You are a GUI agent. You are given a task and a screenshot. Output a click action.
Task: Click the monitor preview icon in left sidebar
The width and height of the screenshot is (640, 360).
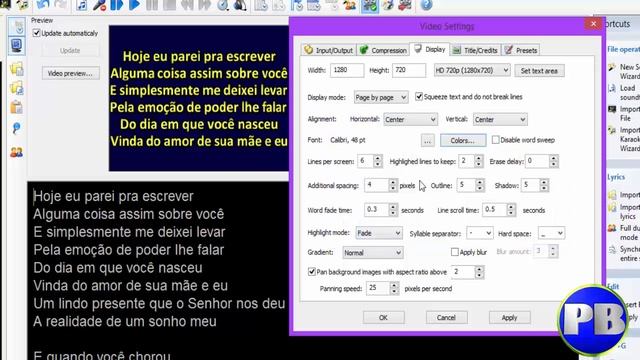(x=17, y=45)
